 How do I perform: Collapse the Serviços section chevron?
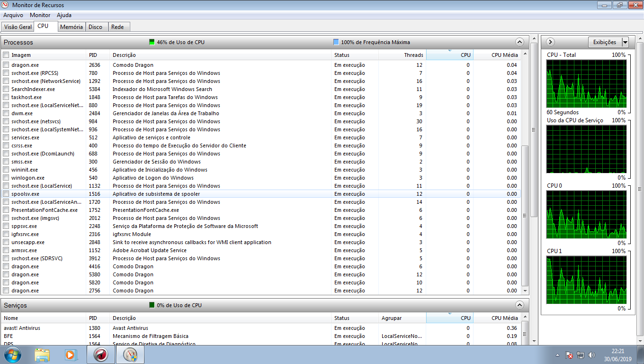[519, 305]
